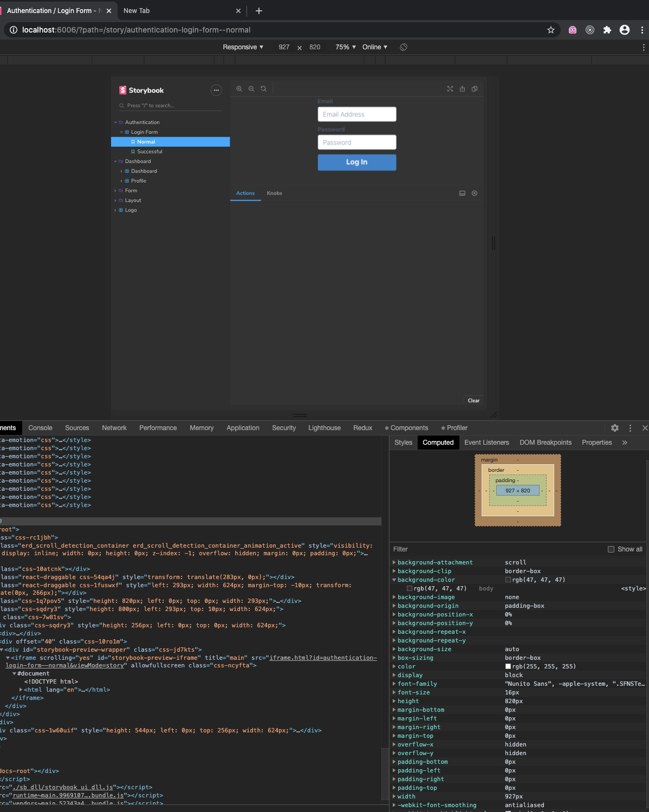
Task: Open React Components DevTools tab
Action: click(x=406, y=428)
